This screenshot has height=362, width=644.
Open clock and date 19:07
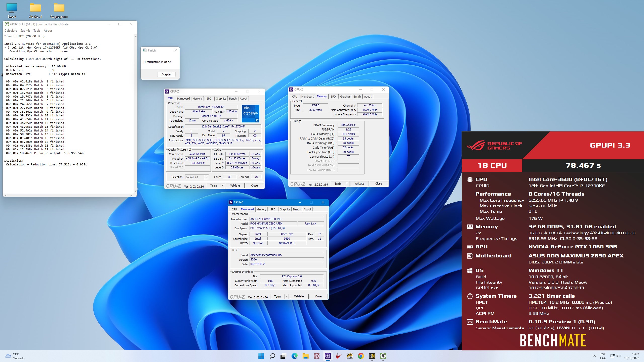[631, 356]
